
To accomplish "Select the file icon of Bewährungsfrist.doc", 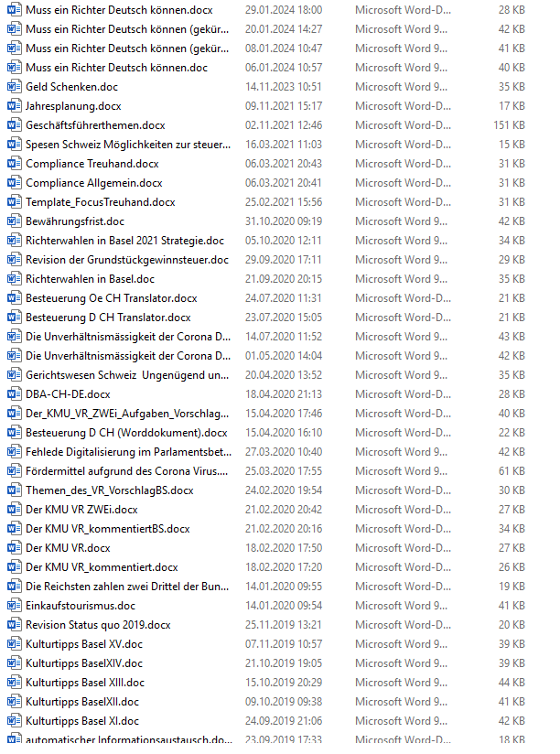I will pyautogui.click(x=14, y=221).
